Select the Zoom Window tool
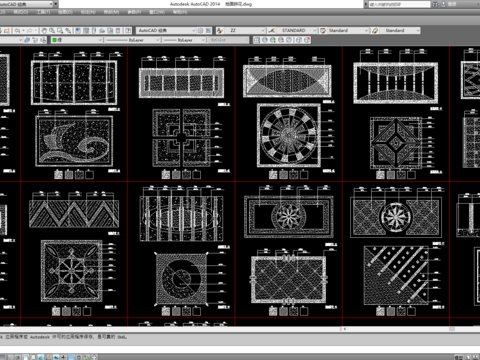The width and height of the screenshot is (480, 360). [60, 31]
